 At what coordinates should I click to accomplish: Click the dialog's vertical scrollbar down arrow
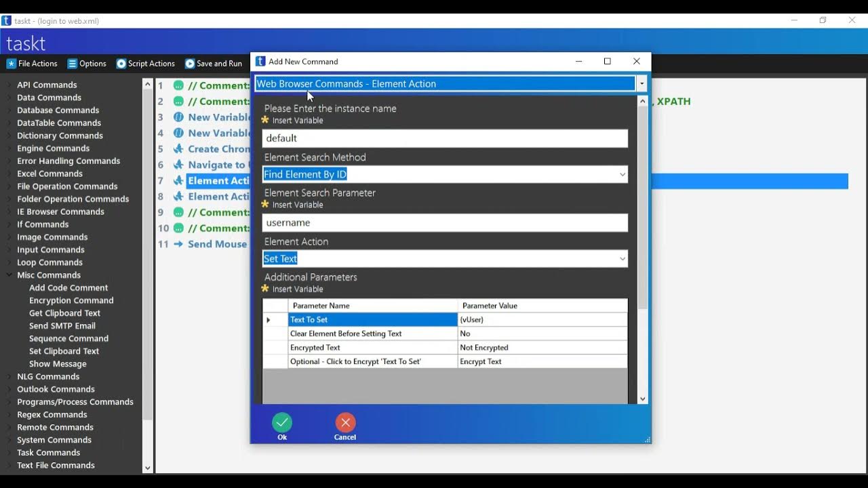click(643, 399)
